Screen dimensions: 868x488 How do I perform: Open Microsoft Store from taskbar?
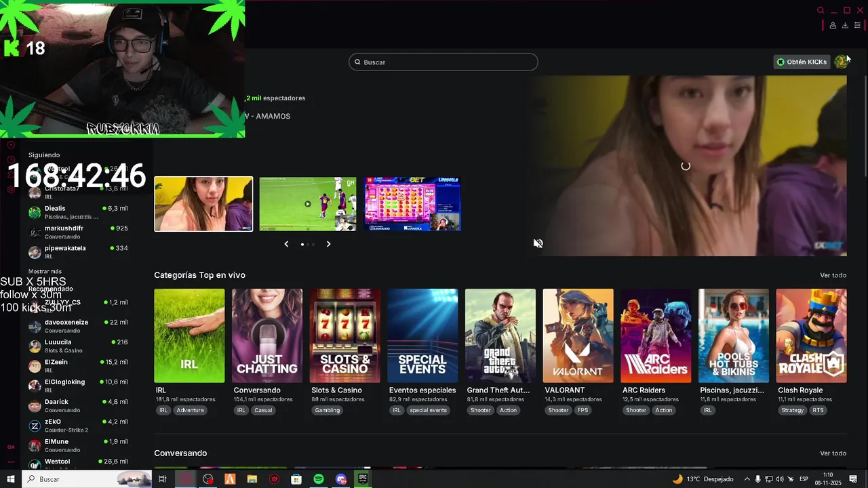pos(296,479)
